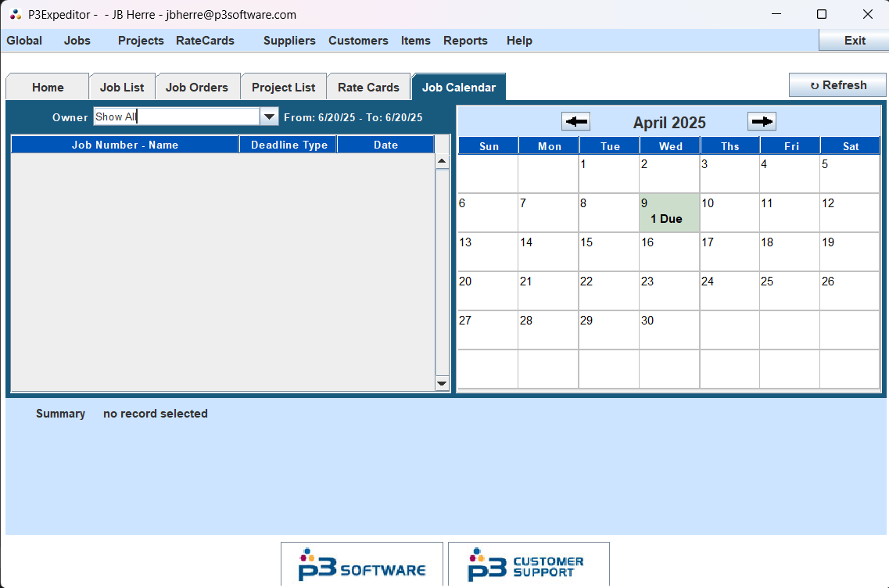Select April 20 on the calendar
The height and width of the screenshot is (588, 889).
[x=488, y=291]
